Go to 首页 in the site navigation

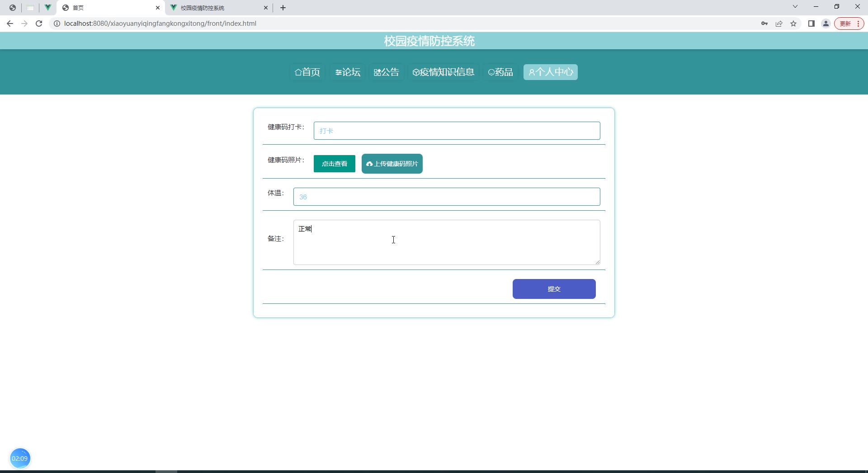307,72
